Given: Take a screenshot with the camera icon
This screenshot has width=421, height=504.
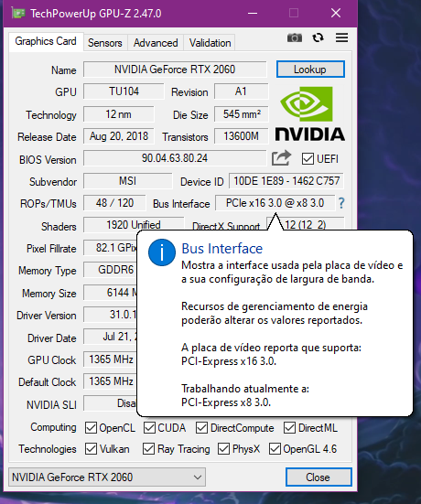Looking at the screenshot, I should click(x=295, y=38).
